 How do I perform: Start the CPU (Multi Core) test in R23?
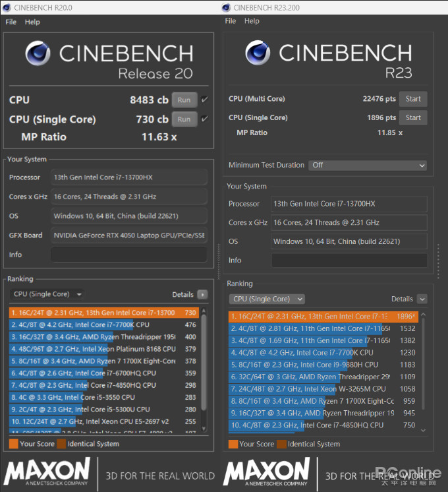tap(413, 99)
